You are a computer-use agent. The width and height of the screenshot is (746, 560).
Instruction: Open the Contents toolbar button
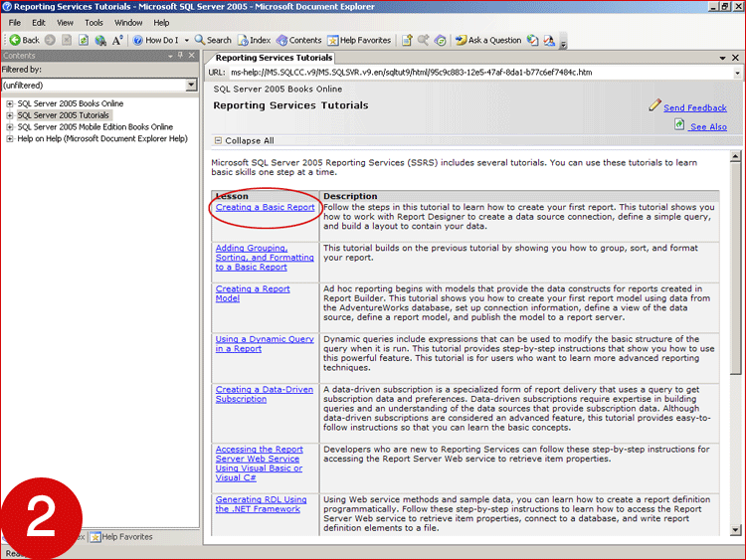click(299, 41)
